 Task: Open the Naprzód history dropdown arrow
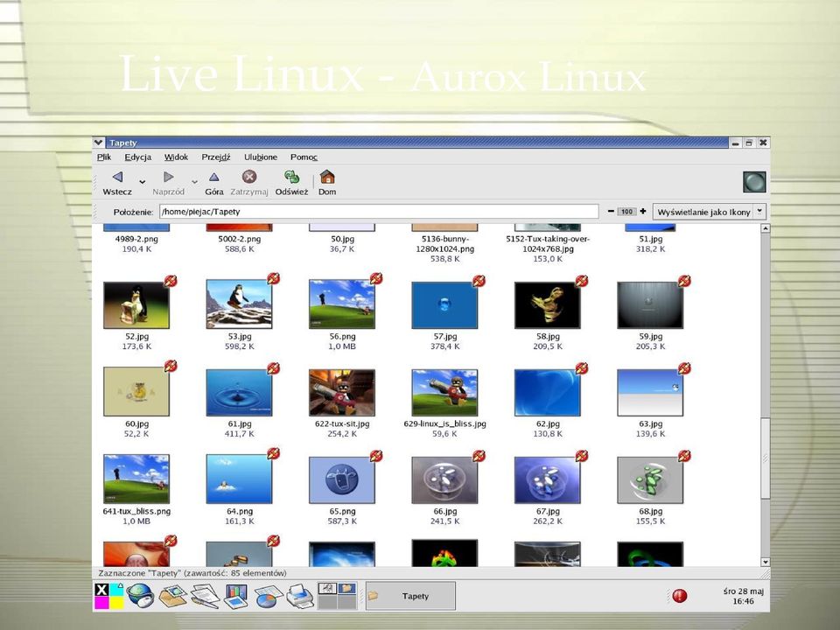point(194,182)
